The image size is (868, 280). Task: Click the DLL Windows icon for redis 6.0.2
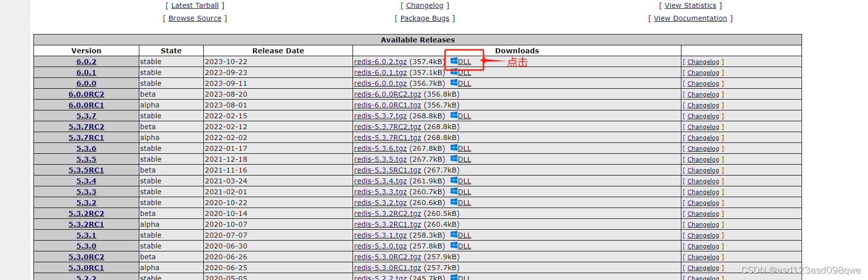(453, 61)
